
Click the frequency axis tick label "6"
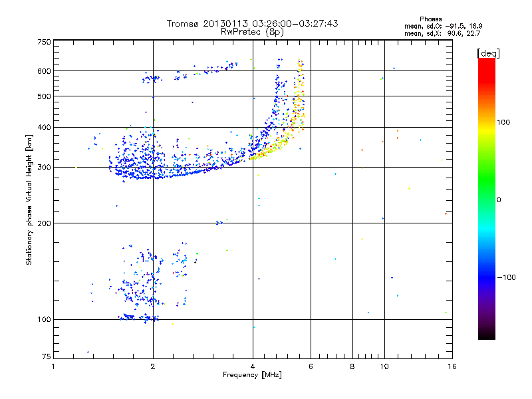[x=311, y=366]
